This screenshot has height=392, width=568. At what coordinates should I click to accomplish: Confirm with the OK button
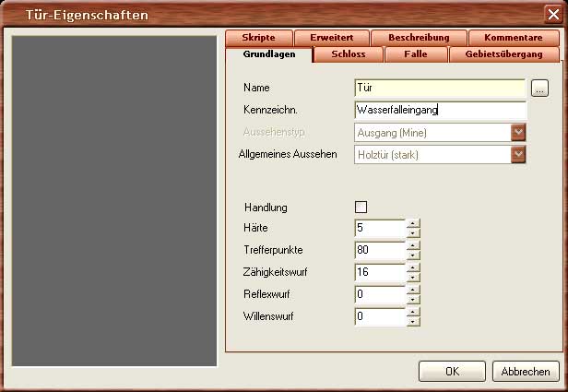tap(452, 372)
